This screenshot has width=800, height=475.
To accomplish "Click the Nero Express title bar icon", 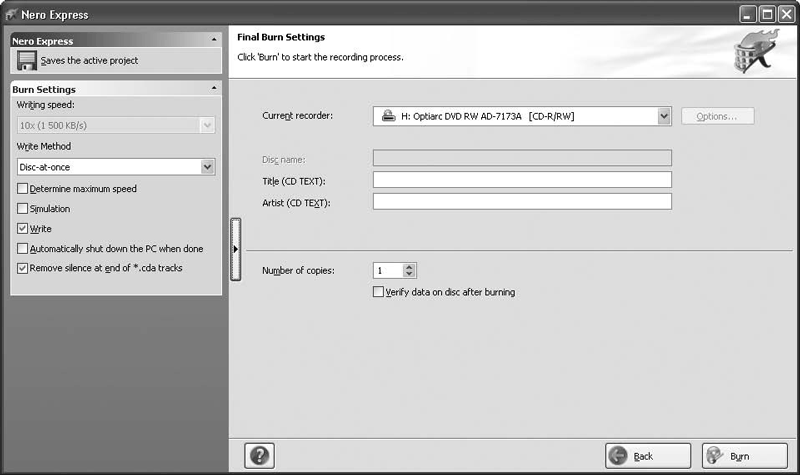I will pos(11,15).
